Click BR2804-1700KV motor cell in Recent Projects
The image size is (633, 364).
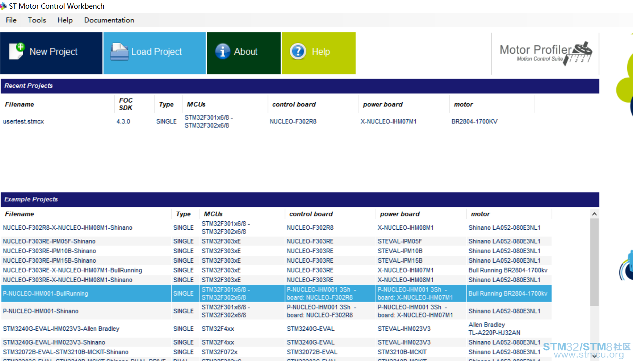coord(474,121)
